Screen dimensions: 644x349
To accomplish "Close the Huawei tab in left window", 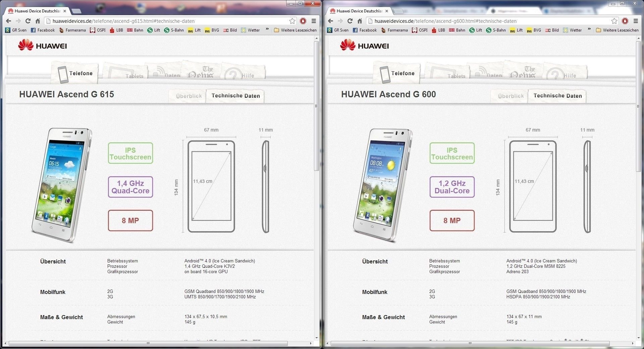I will coord(65,11).
